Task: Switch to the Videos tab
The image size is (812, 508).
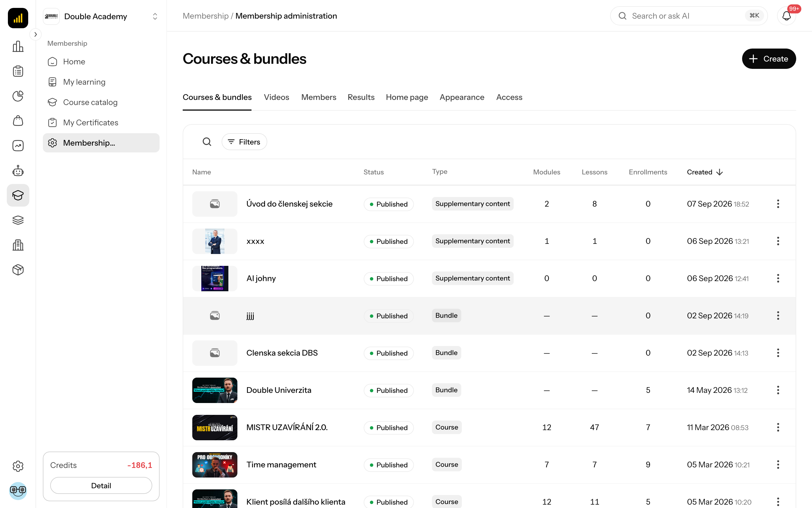Action: click(x=276, y=97)
